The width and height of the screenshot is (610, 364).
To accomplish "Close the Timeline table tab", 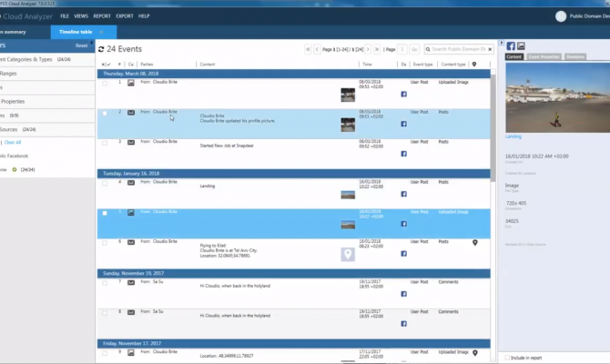I will pos(101,32).
